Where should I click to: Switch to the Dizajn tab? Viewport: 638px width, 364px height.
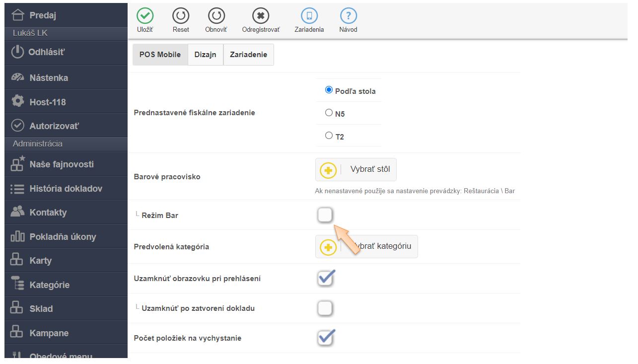pyautogui.click(x=205, y=55)
